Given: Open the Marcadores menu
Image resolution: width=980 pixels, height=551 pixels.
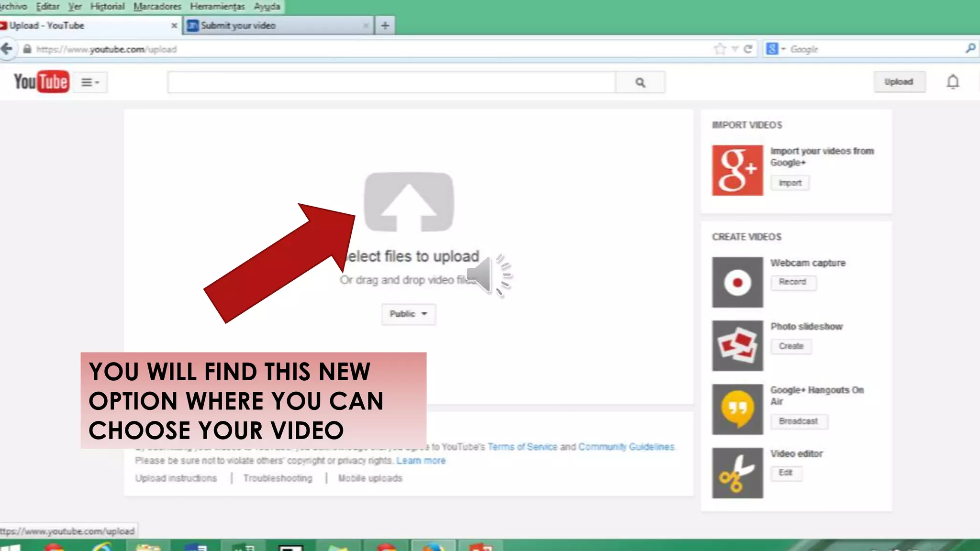Looking at the screenshot, I should point(157,7).
